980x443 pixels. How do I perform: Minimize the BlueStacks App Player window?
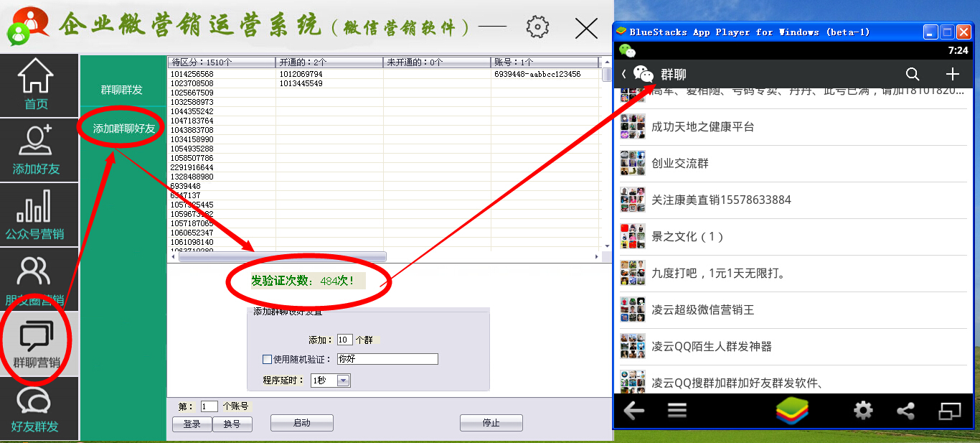[930, 32]
